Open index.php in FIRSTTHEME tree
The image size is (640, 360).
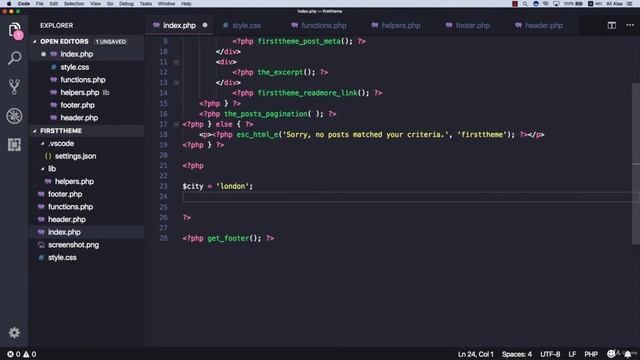(x=87, y=232)
